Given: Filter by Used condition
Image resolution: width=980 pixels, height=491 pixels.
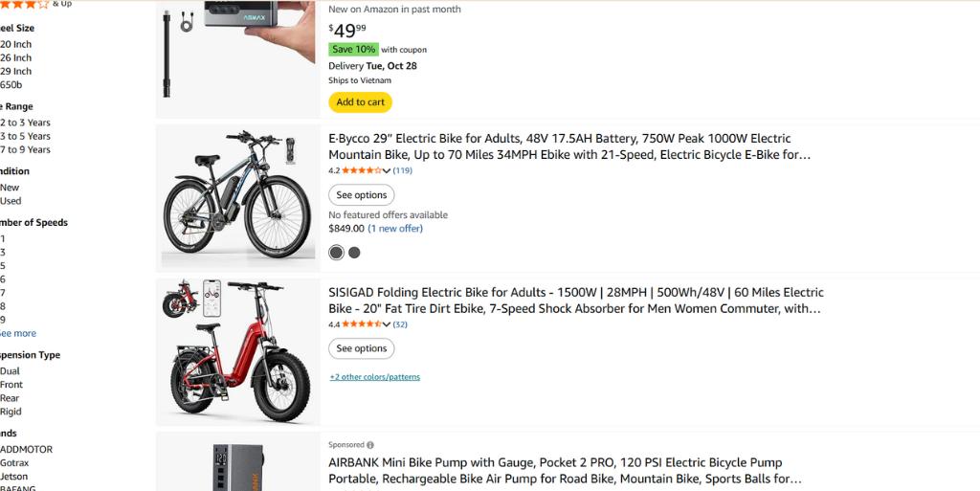Looking at the screenshot, I should click(x=11, y=201).
